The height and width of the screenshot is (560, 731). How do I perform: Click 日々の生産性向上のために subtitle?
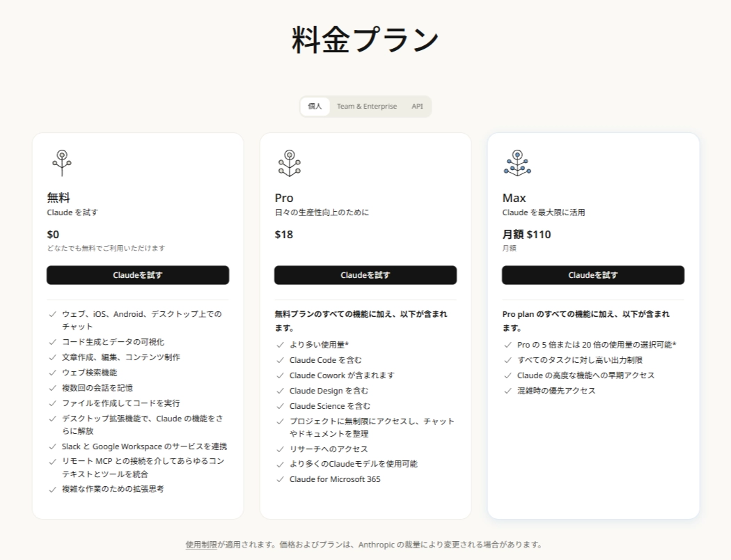[322, 212]
